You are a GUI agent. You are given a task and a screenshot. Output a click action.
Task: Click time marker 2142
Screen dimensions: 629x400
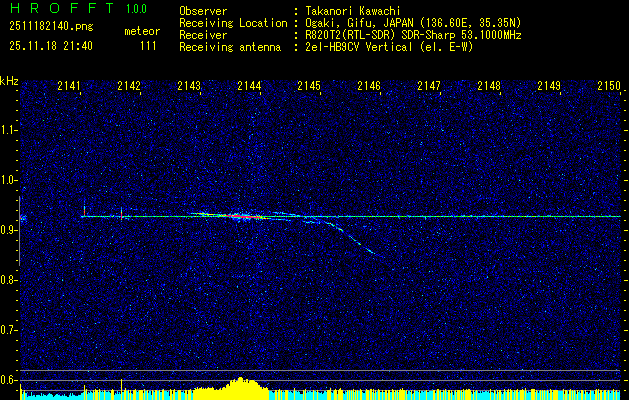tap(129, 86)
